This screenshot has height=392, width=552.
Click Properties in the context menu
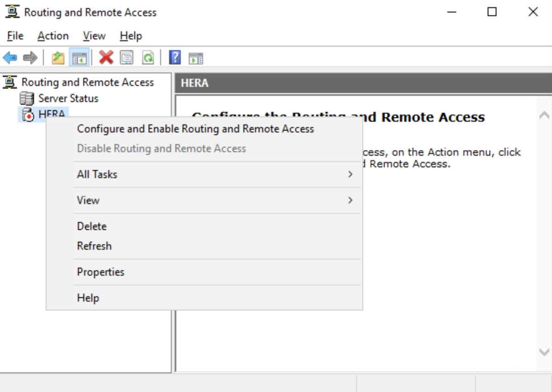(100, 272)
